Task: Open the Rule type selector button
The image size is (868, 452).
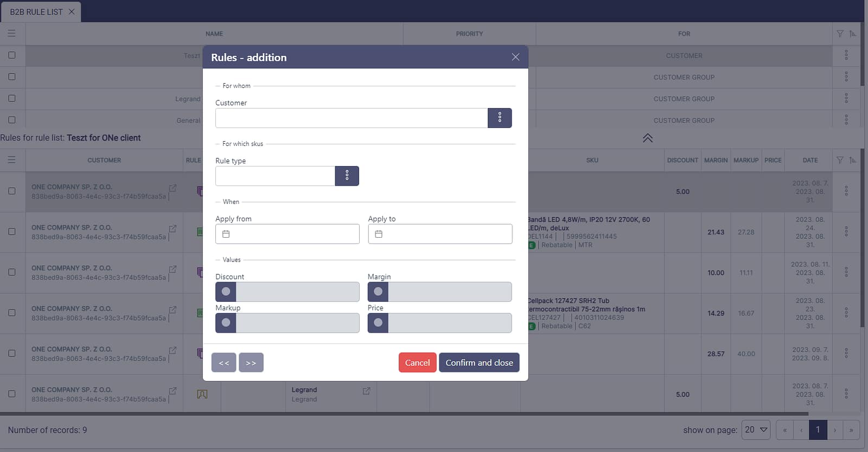Action: [347, 176]
